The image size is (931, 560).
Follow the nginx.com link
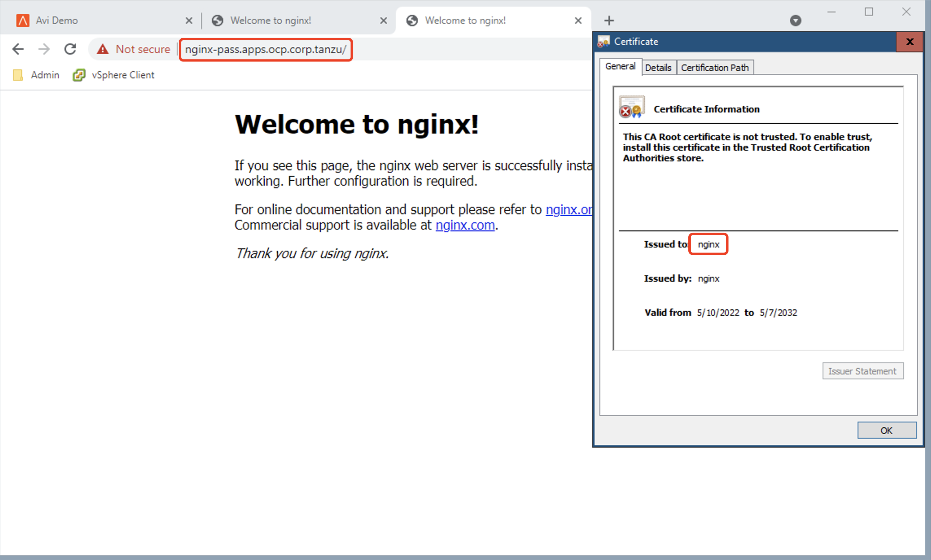[465, 225]
